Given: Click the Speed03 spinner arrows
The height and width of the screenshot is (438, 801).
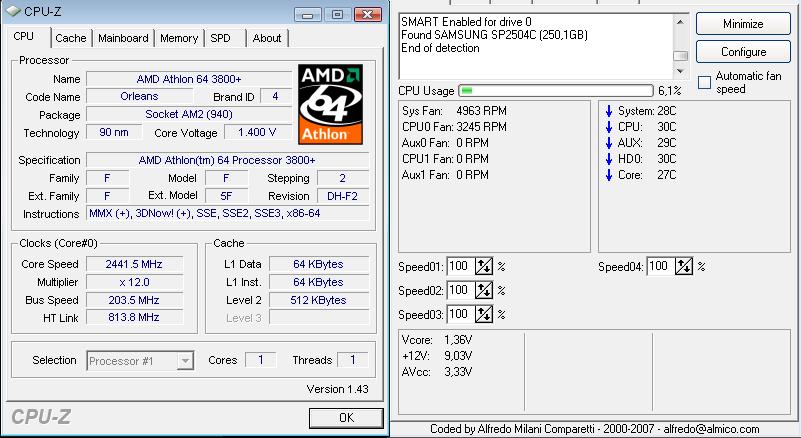Looking at the screenshot, I should click(x=483, y=314).
